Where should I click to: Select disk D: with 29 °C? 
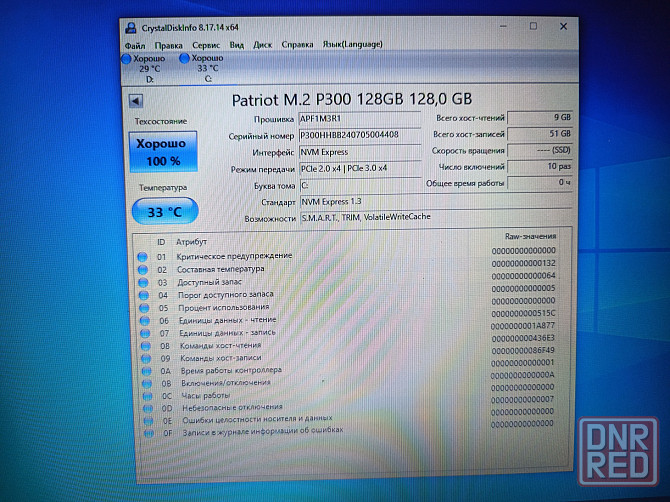tap(144, 68)
